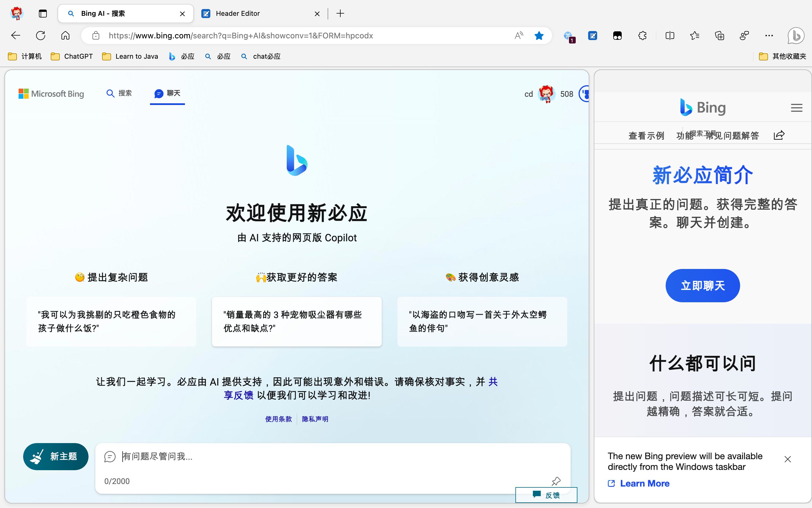The width and height of the screenshot is (812, 508).
Task: Click the 立即聊天 button
Action: [703, 286]
